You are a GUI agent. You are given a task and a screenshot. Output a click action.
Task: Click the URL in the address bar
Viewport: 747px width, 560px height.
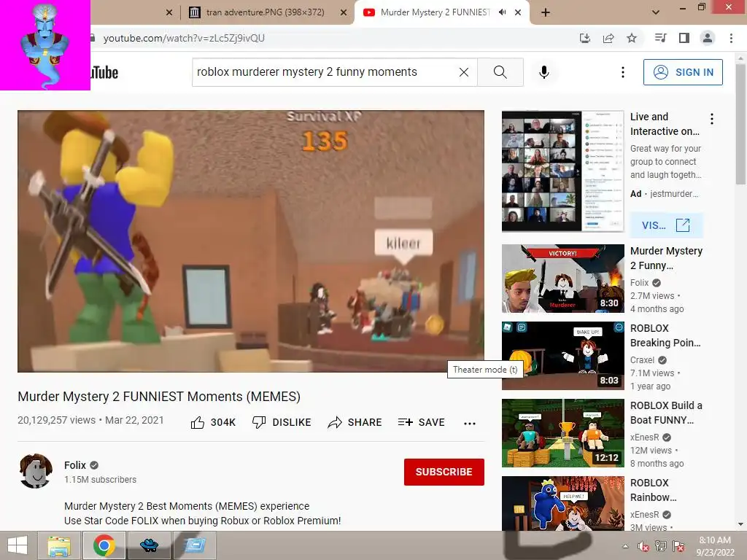(184, 38)
